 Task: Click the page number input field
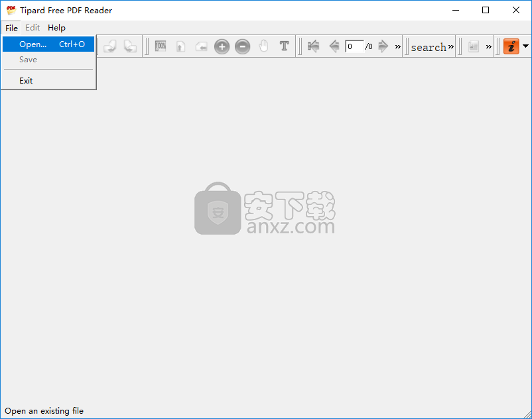point(354,46)
